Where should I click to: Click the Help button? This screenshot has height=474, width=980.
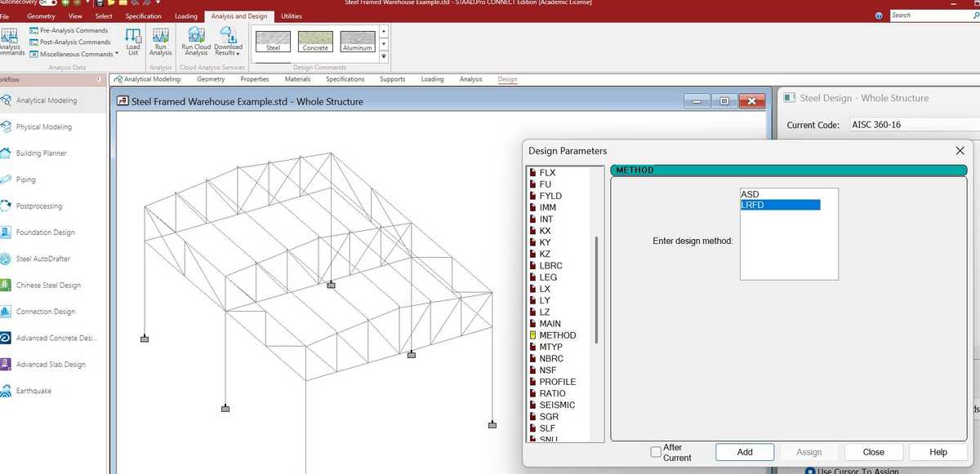point(938,452)
